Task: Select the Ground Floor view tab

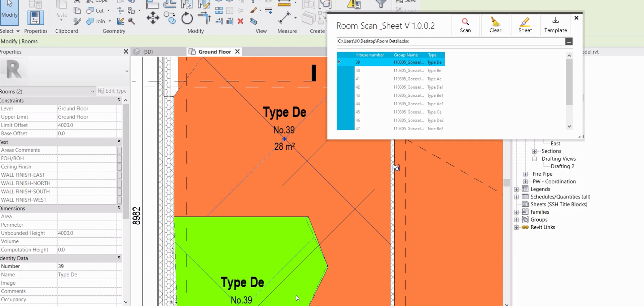Action: 214,52
